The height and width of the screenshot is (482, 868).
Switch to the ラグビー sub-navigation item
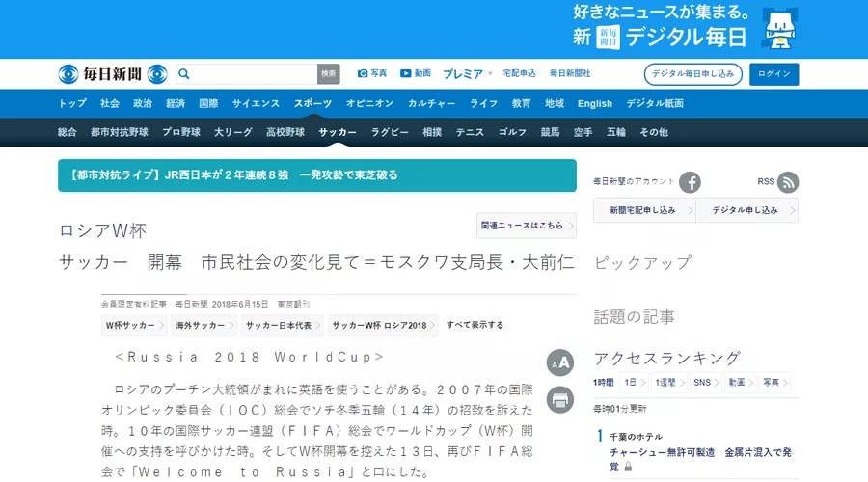pos(390,132)
